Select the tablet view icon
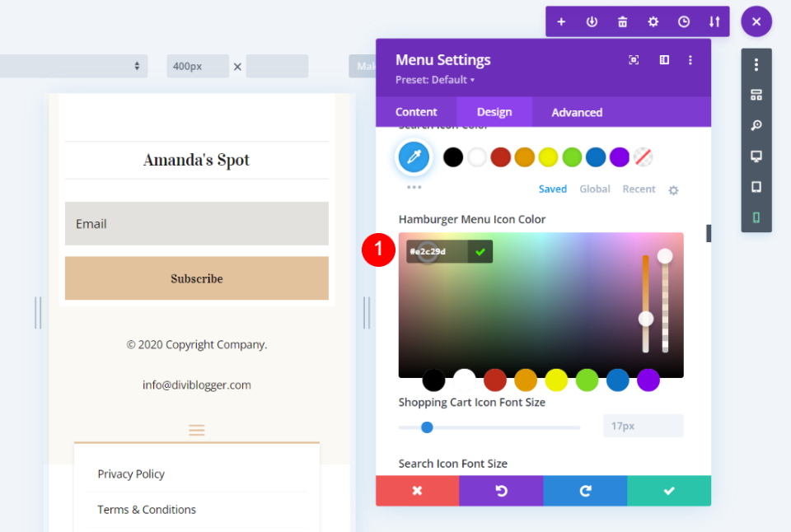The height and width of the screenshot is (532, 791). click(x=756, y=187)
